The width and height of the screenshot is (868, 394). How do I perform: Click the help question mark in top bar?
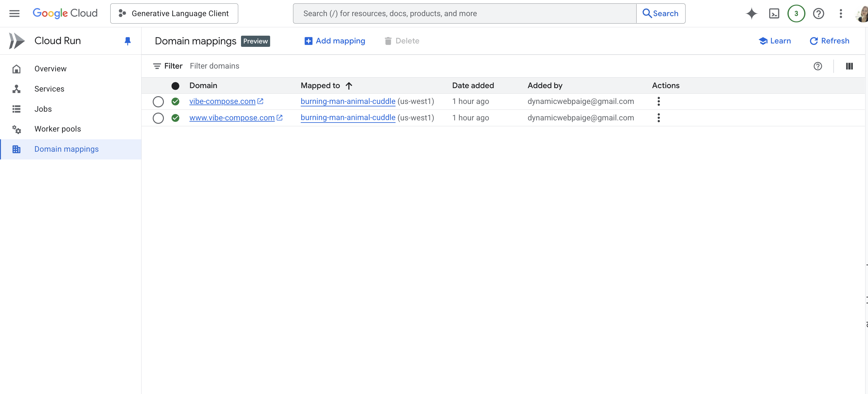coord(818,13)
